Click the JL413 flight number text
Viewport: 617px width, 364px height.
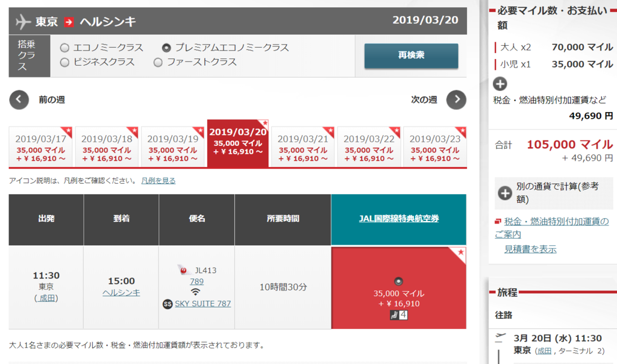point(205,271)
